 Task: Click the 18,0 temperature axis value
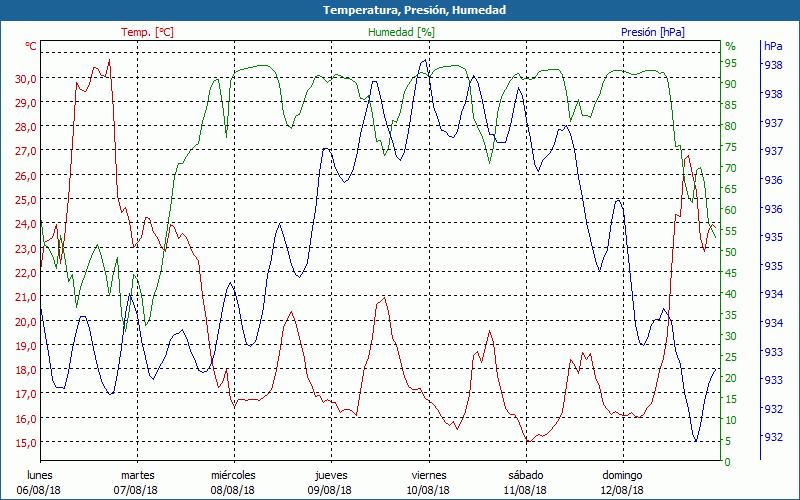coord(27,370)
